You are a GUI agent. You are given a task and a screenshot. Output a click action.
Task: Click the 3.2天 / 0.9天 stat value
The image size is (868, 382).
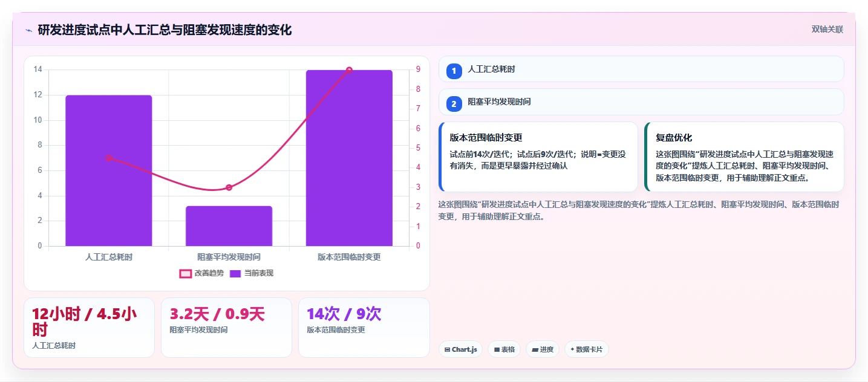217,314
